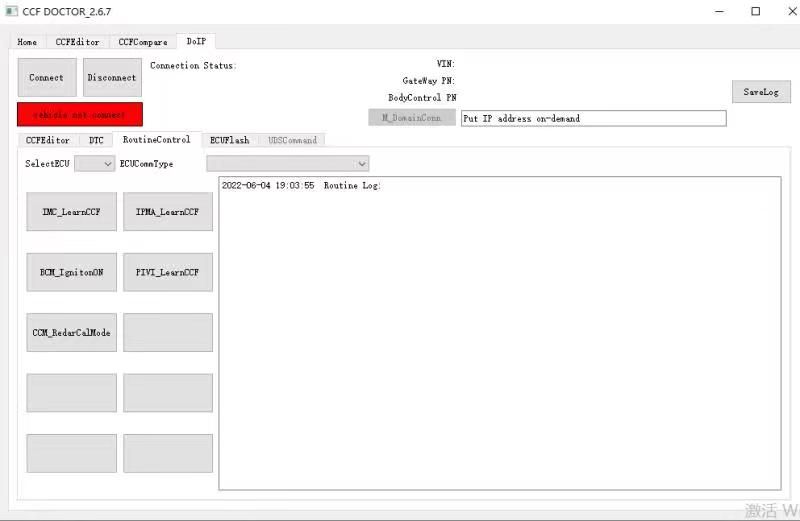The height and width of the screenshot is (521, 800).
Task: Click the BCM_IgnitonON button
Action: point(71,272)
